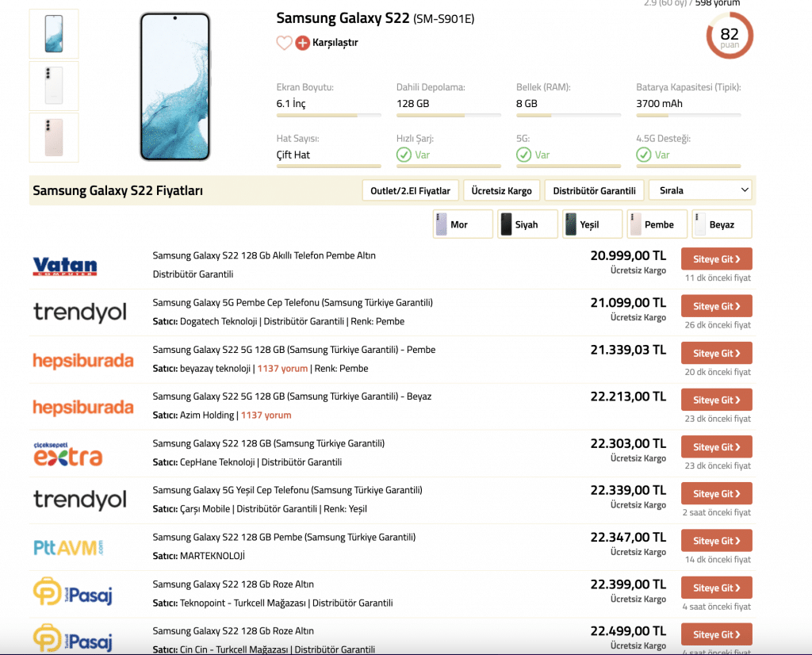Viewport: 812px width, 655px height.
Task: Click the red plus Karşılaştır compare icon
Action: point(302,43)
